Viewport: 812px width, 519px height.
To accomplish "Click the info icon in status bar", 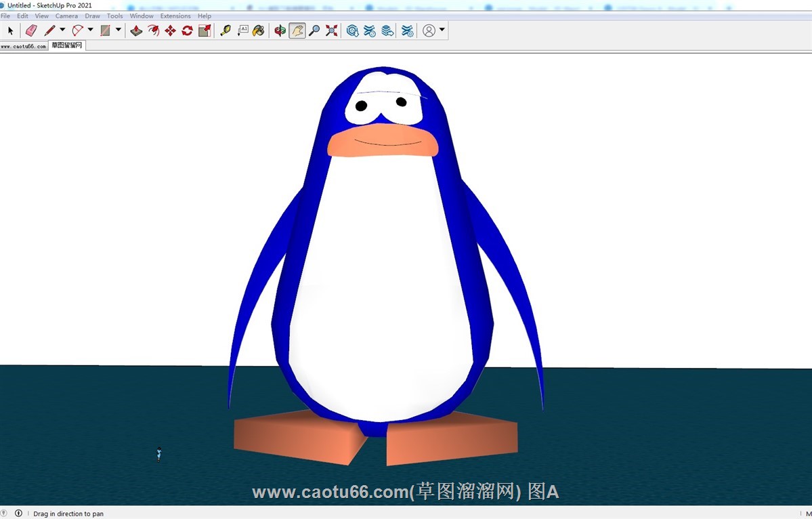I will pos(19,514).
